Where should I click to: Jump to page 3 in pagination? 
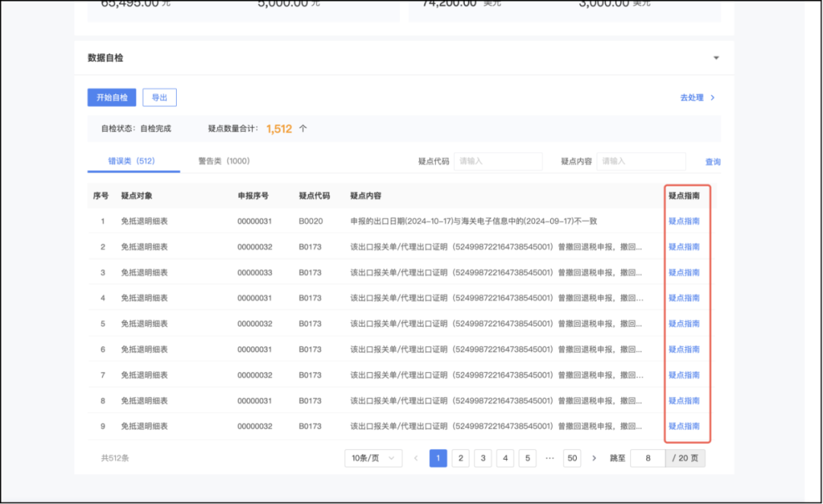pos(482,458)
